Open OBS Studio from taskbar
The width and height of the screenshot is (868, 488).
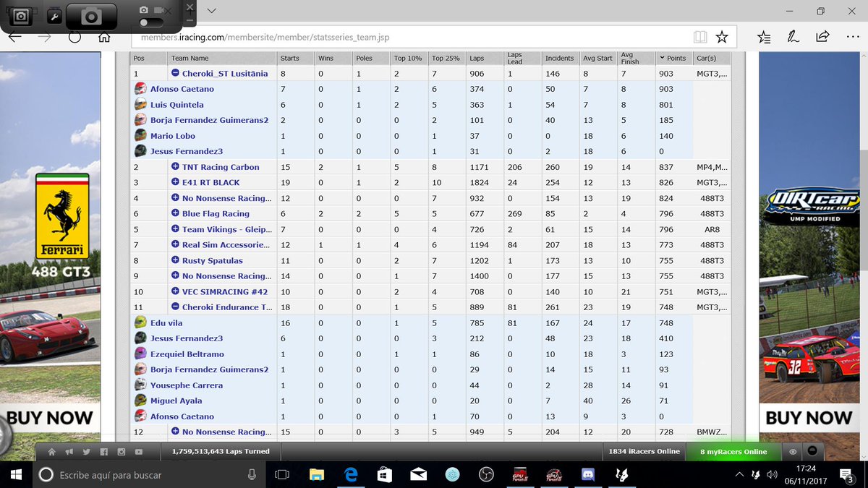487,475
